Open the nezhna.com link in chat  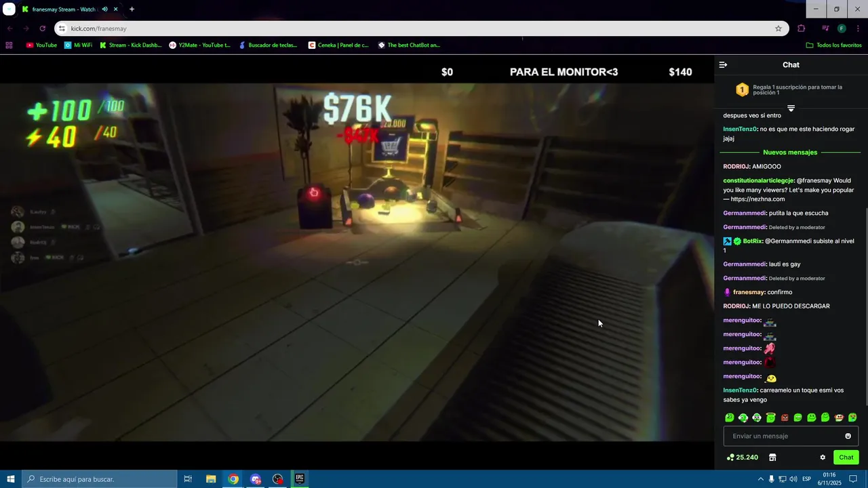pyautogui.click(x=758, y=199)
